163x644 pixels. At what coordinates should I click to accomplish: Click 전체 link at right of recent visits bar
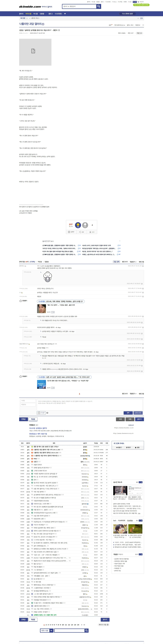coord(141,18)
